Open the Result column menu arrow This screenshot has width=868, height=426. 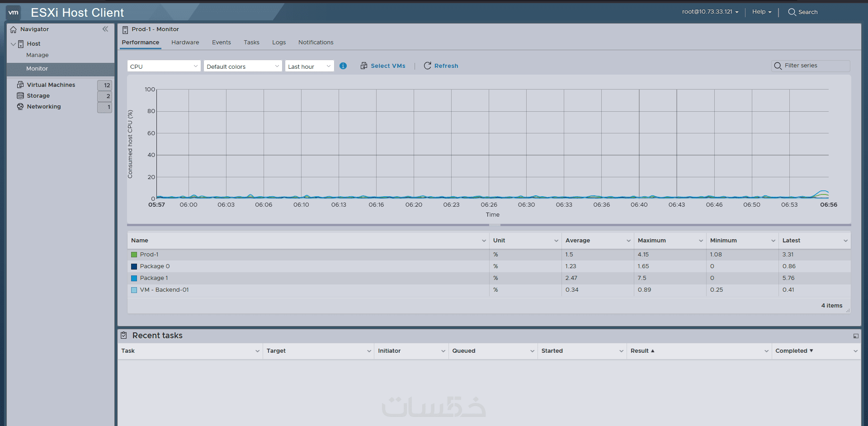tap(766, 351)
